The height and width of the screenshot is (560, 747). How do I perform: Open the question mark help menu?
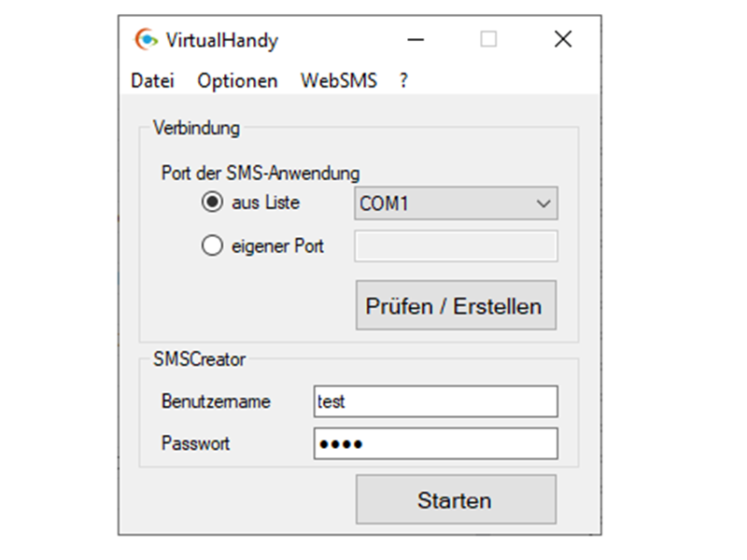point(403,80)
